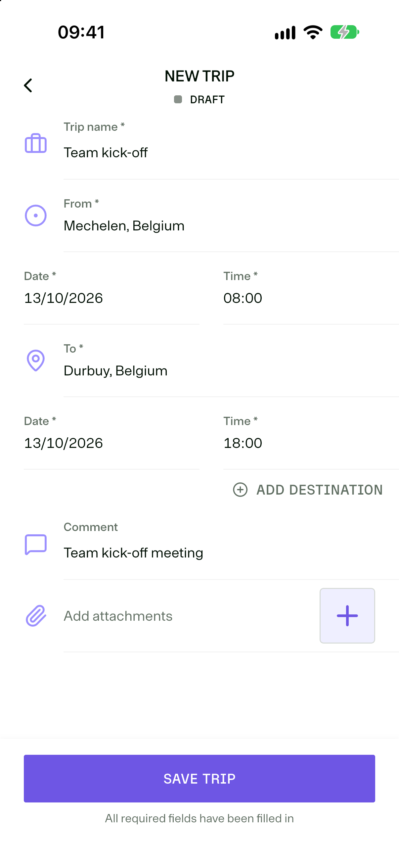The image size is (399, 868).
Task: Tap the Wi-Fi status icon
Action: 313,32
